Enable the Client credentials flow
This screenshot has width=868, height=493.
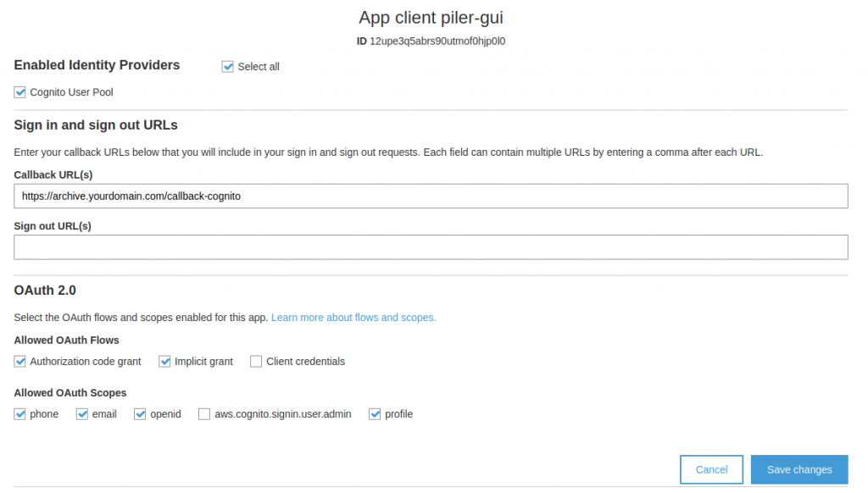[x=256, y=362]
